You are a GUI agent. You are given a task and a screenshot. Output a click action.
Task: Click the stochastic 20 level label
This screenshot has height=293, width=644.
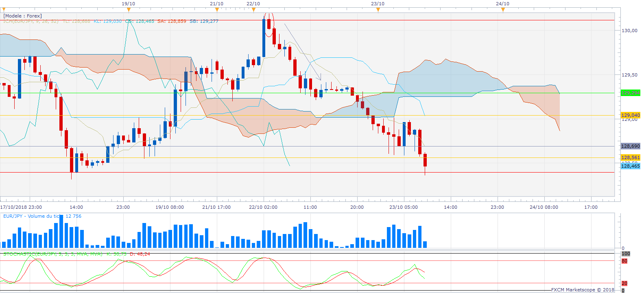[624, 283]
